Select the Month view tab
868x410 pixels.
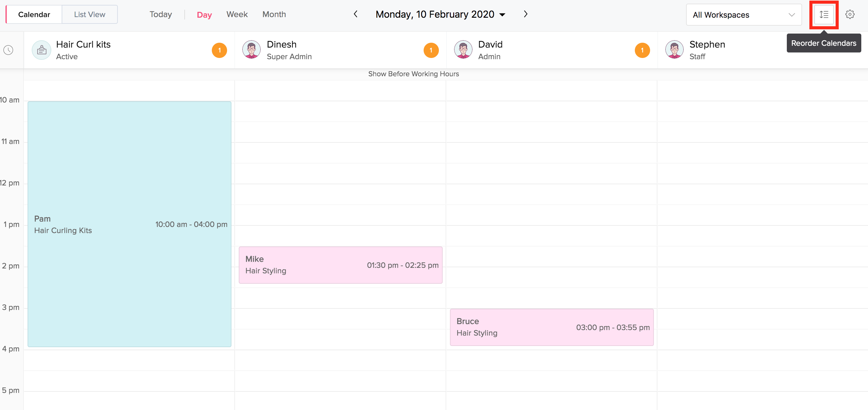[x=274, y=14]
